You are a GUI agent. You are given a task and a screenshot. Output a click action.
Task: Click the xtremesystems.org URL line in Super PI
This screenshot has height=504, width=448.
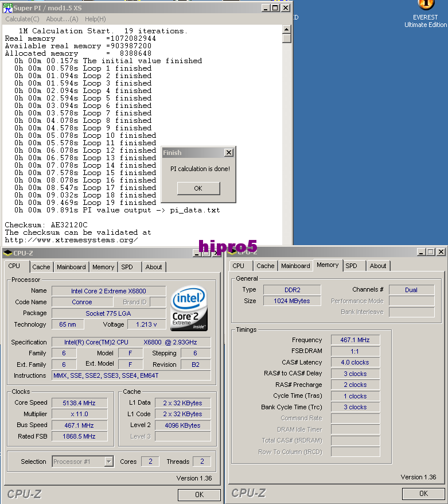coord(71,240)
